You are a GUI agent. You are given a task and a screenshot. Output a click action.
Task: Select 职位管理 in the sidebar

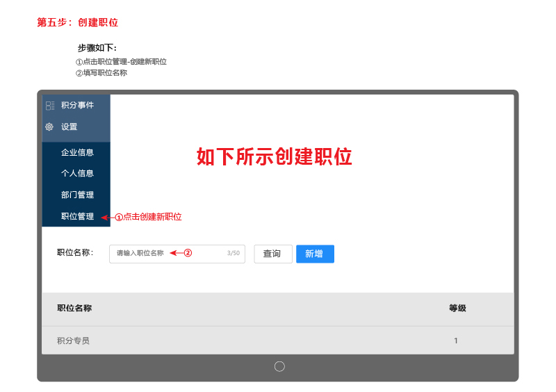[x=76, y=216]
